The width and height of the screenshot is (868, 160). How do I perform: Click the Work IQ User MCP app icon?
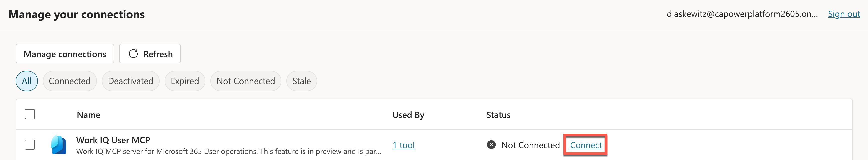coord(59,145)
